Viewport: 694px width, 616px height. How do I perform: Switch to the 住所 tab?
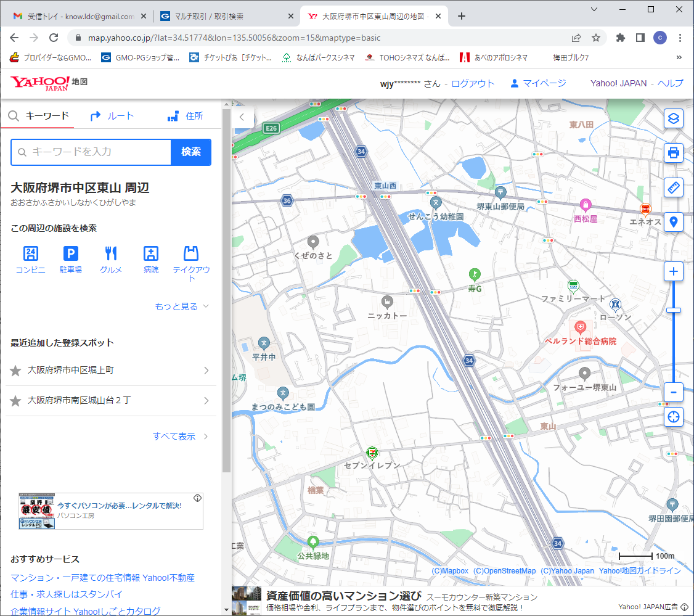pos(185,116)
